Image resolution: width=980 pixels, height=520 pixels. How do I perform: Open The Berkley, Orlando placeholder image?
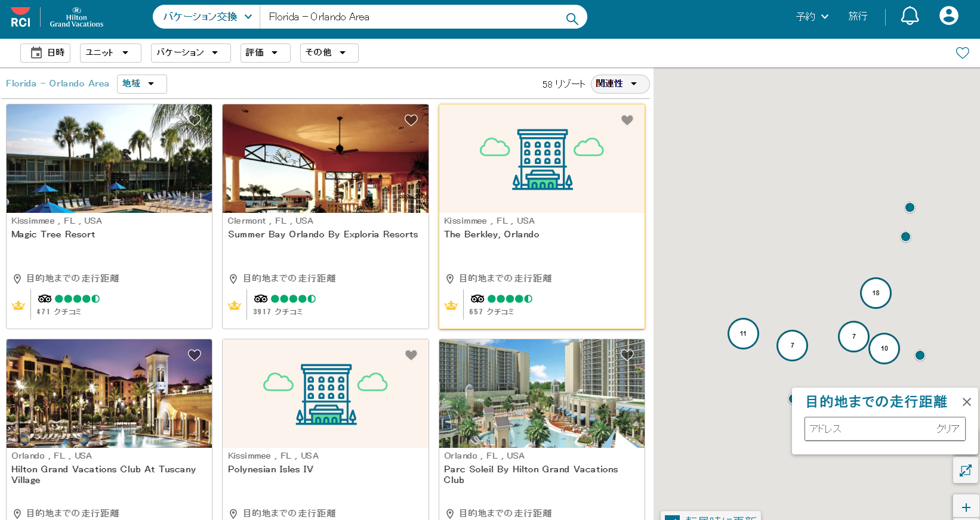542,159
